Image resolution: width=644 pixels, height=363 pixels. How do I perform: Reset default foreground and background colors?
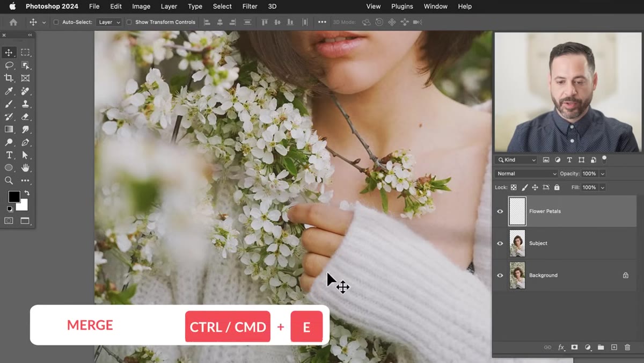pyautogui.click(x=10, y=208)
